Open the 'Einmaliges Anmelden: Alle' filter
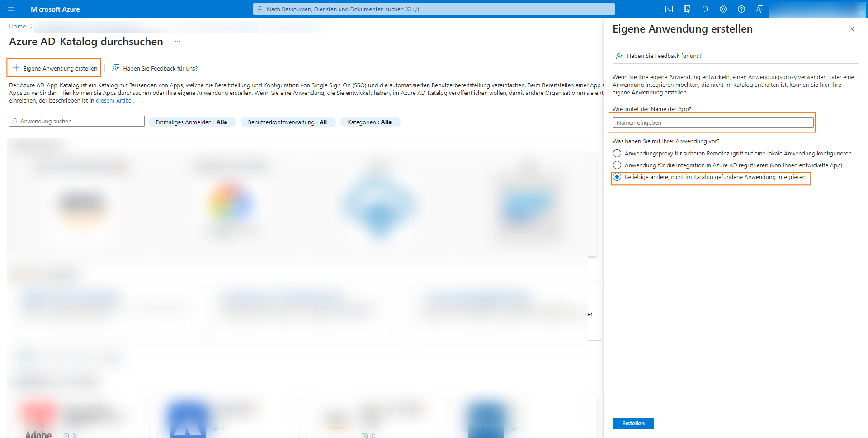Image resolution: width=868 pixels, height=438 pixels. point(192,122)
